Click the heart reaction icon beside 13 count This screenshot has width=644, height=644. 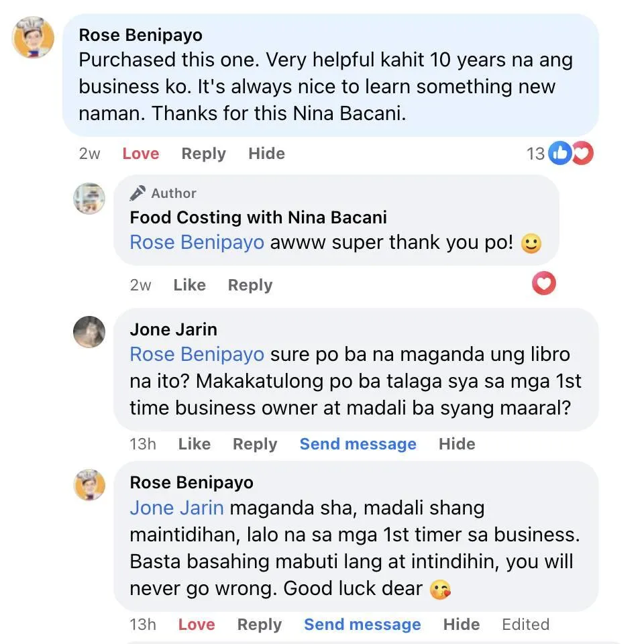(x=583, y=153)
